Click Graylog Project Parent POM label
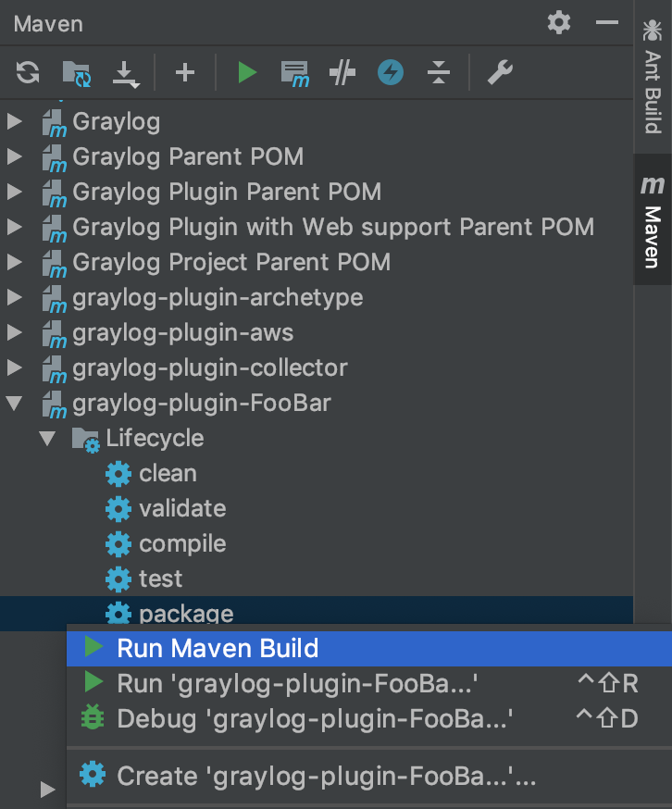Screen dimensions: 672x809 pyautogui.click(x=231, y=263)
